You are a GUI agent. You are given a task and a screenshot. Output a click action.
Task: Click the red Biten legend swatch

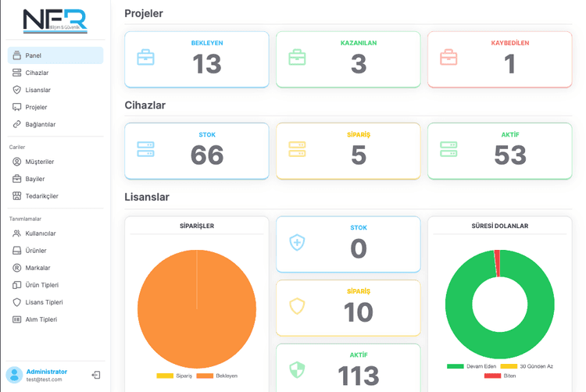(492, 376)
